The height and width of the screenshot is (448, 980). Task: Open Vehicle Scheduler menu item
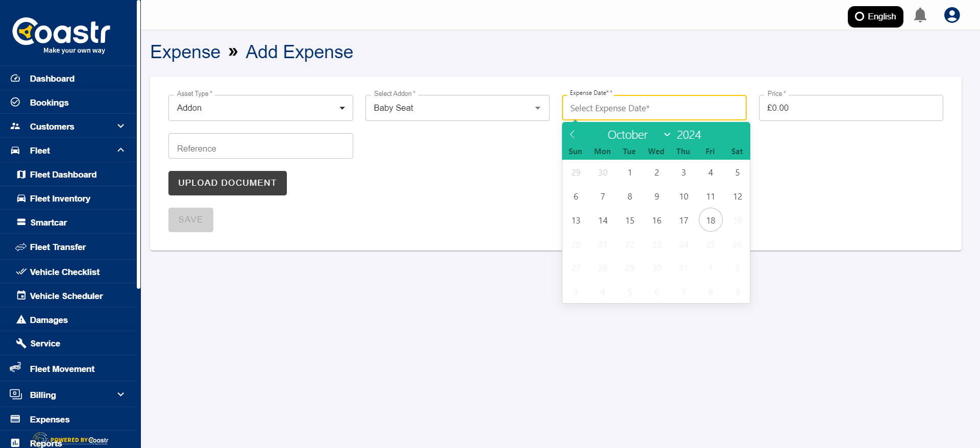(68, 295)
